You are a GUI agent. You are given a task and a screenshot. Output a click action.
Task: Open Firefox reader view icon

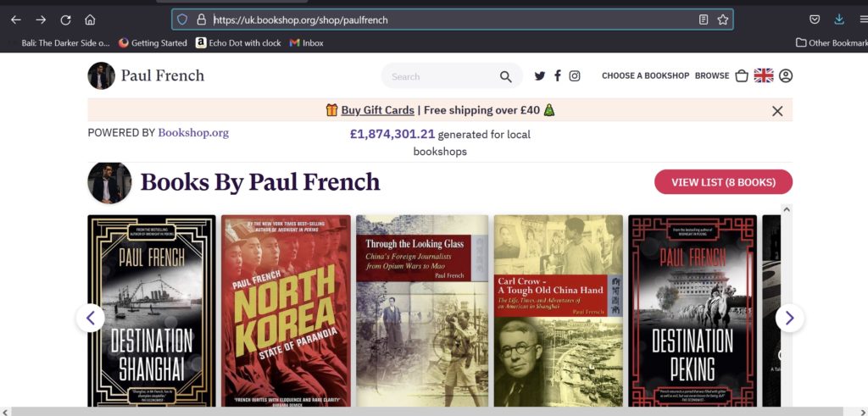(x=704, y=19)
